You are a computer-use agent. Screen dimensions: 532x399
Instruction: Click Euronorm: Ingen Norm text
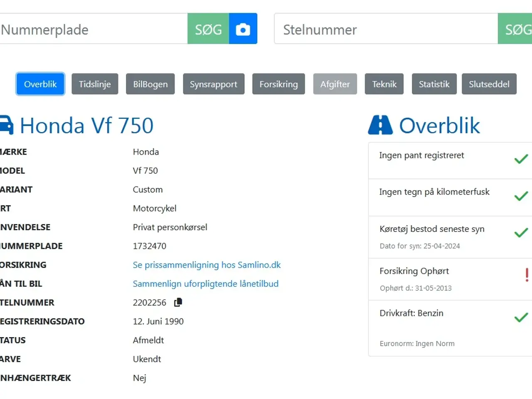(x=417, y=344)
